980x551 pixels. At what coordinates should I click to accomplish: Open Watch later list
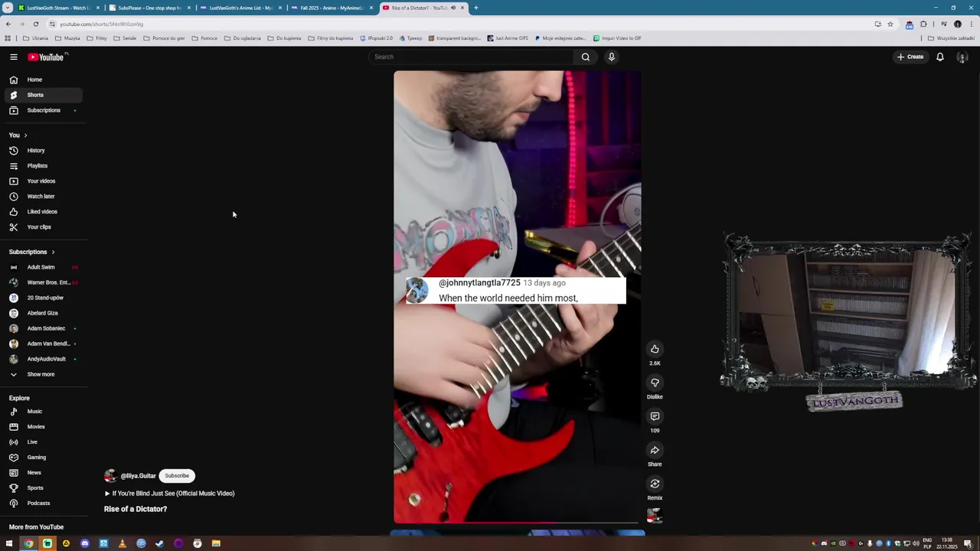coord(43,197)
